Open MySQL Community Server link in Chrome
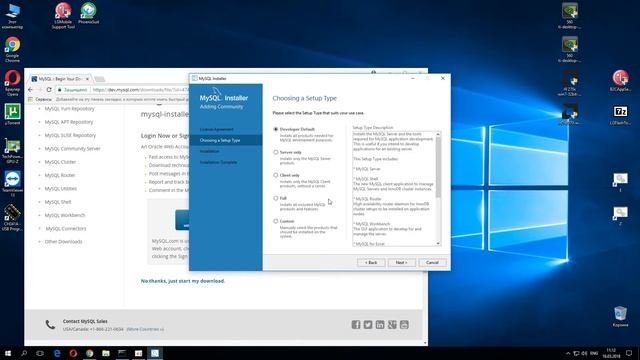Screen dimensions: 640x360 point(72,149)
